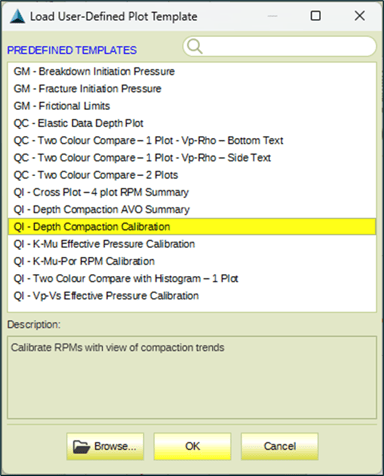This screenshot has width=384, height=476.
Task: Select QI - K-Mu Effective Pressure Calibration
Action: [x=192, y=244]
